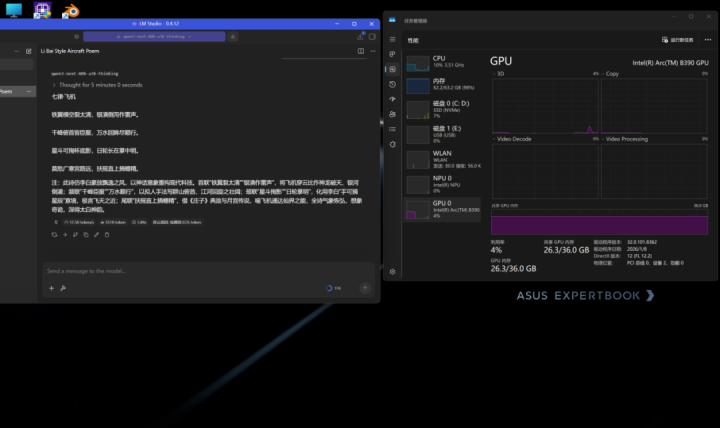Open App history in Task Manager sidebar

(x=392, y=84)
